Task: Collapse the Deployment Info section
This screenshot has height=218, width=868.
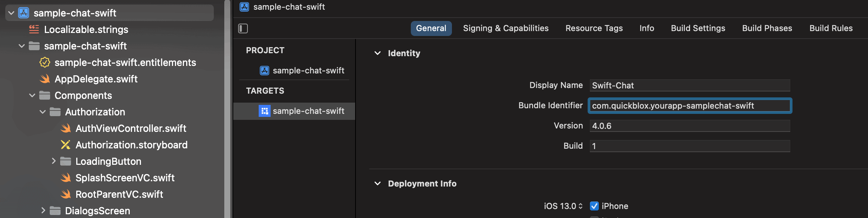Action: [x=378, y=184]
